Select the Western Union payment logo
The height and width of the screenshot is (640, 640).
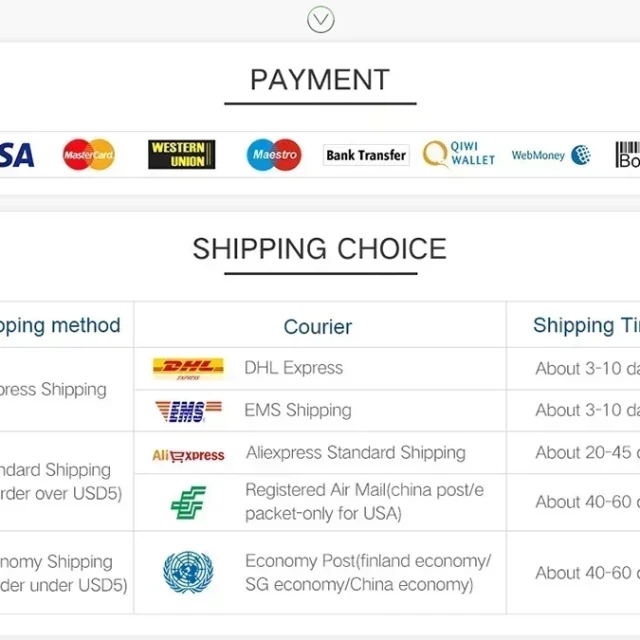(182, 155)
